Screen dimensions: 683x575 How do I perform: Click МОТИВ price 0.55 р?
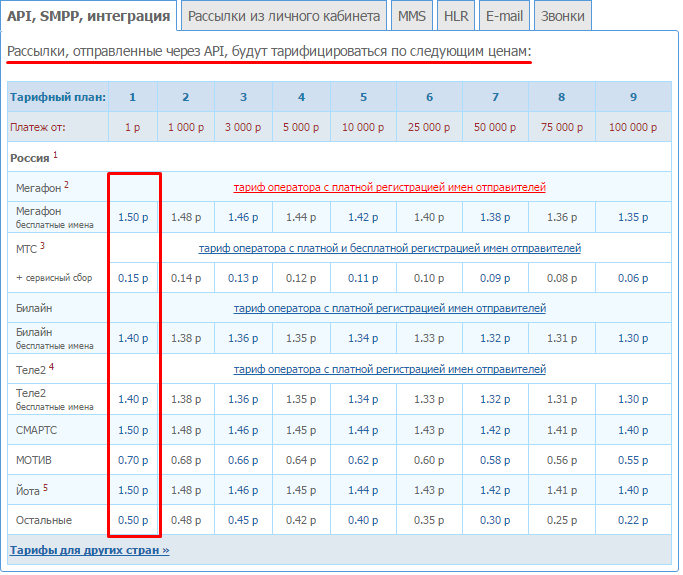(633, 460)
